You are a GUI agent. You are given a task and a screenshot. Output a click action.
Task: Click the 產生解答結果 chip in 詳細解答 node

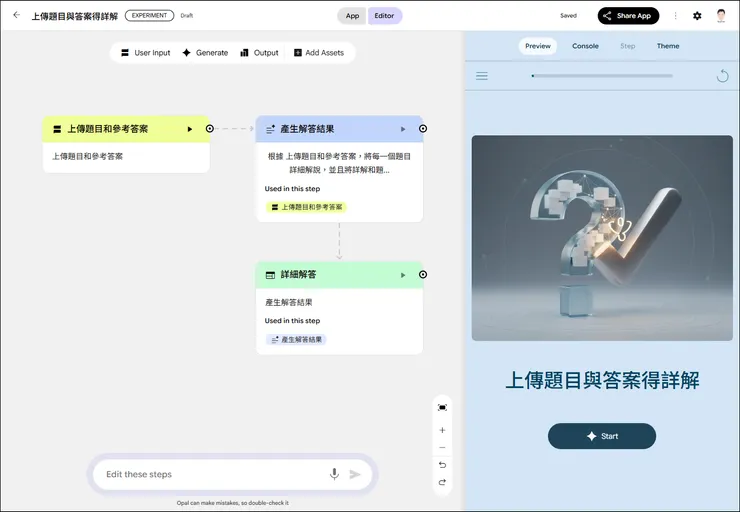coord(296,339)
